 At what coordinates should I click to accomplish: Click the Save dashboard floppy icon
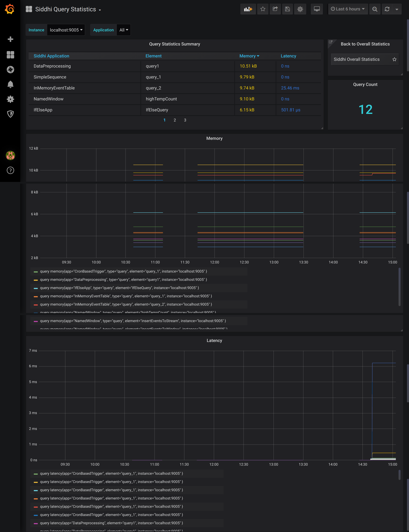[287, 9]
